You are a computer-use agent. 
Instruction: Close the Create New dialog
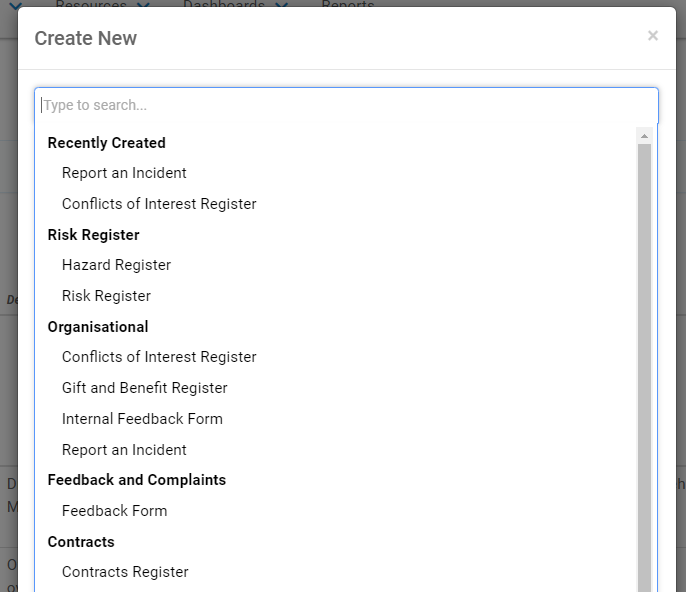(x=652, y=36)
